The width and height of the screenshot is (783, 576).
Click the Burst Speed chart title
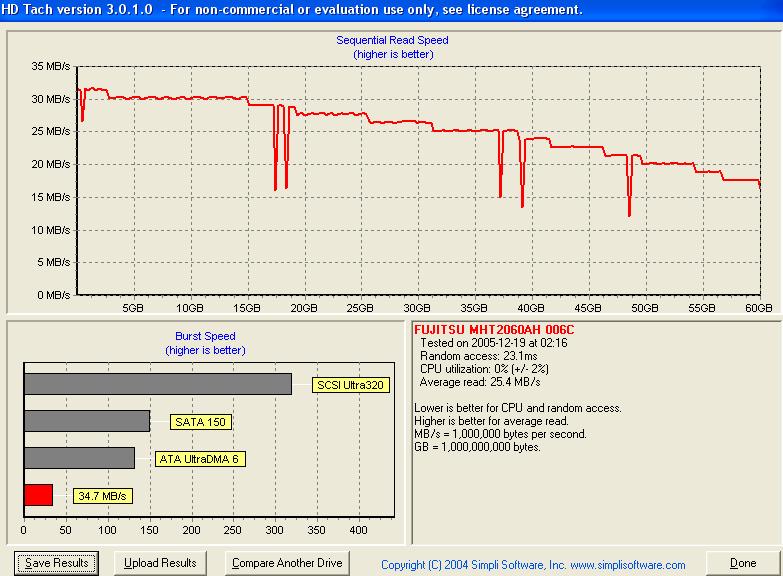205,336
